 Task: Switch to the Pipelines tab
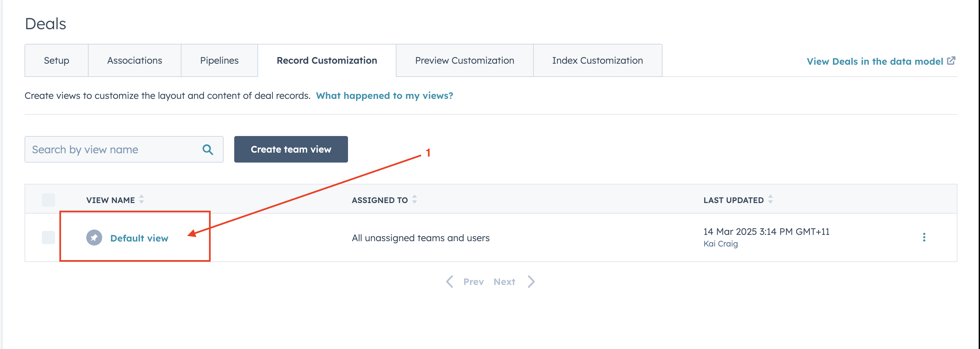click(219, 60)
